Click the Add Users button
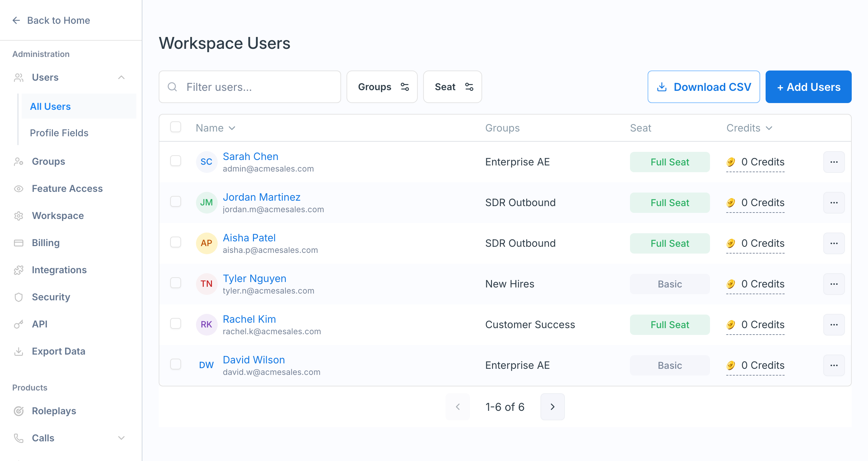This screenshot has width=868, height=461. (x=809, y=87)
